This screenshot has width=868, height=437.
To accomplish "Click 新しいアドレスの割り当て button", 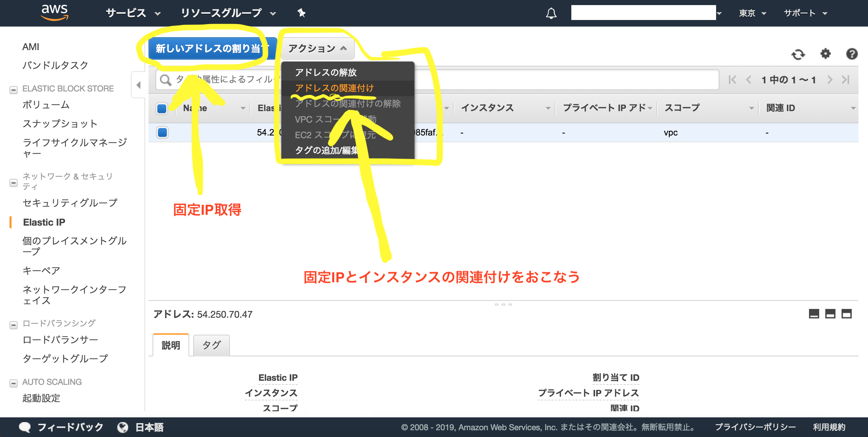I will point(212,48).
